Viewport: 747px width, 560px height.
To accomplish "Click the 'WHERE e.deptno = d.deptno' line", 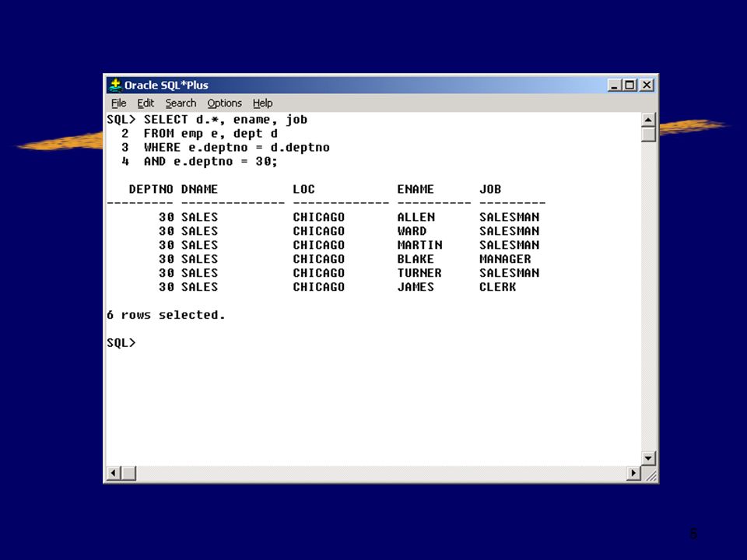I will [237, 147].
